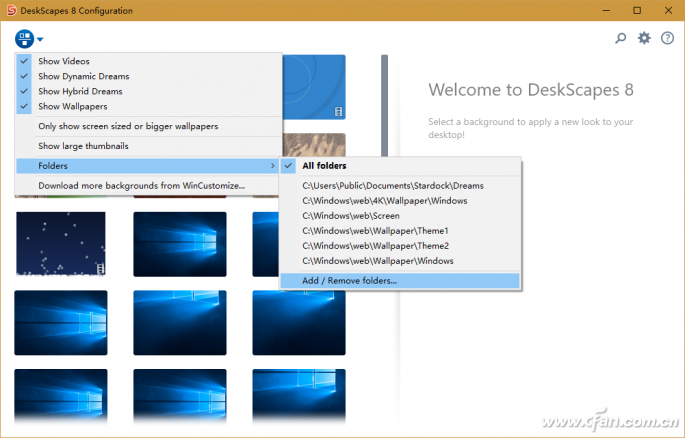The width and height of the screenshot is (685, 438).
Task: Choose the Wallpaper\Theme2 folder path
Action: coord(400,246)
